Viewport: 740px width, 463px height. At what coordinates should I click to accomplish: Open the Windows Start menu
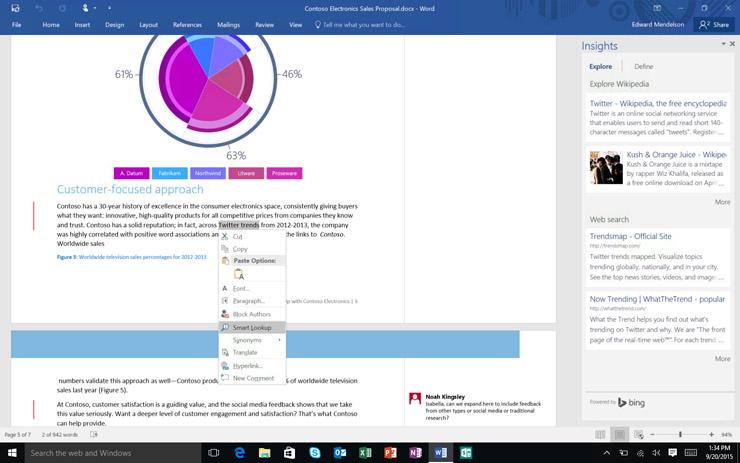click(12, 453)
